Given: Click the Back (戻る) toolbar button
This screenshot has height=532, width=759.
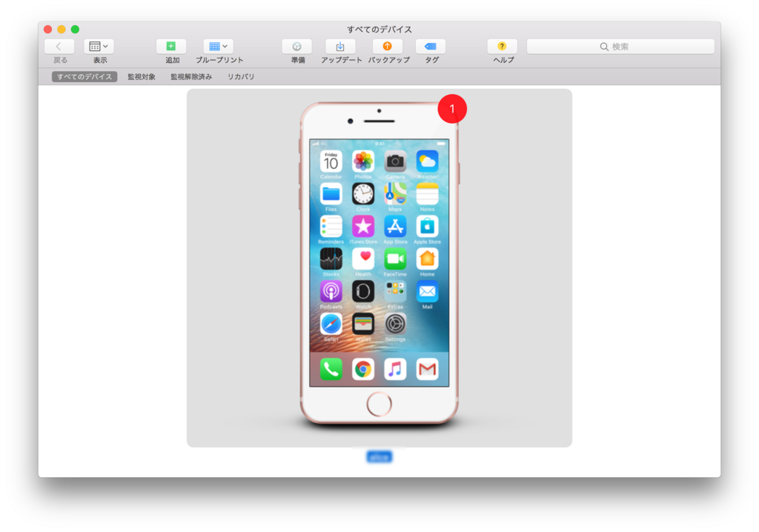Looking at the screenshot, I should coord(59,47).
